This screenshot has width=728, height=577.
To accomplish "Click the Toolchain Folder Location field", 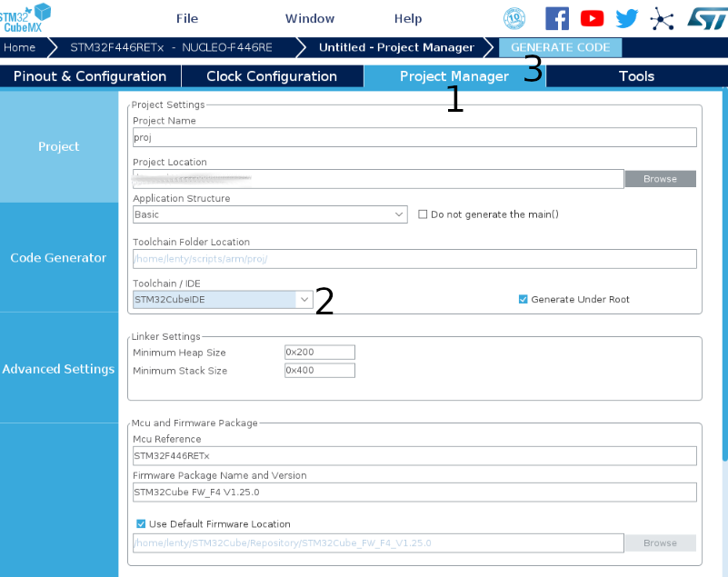I will 414,259.
